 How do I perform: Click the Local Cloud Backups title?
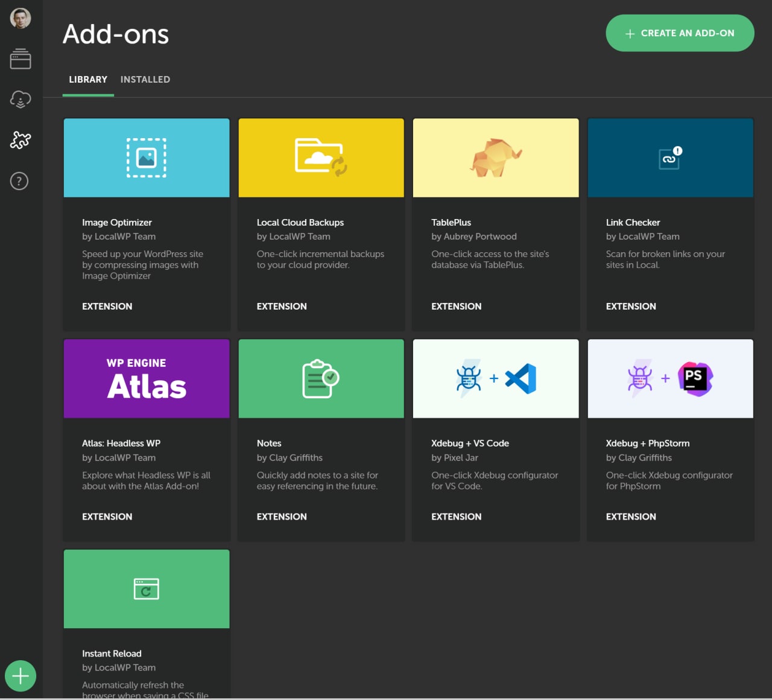[300, 223]
